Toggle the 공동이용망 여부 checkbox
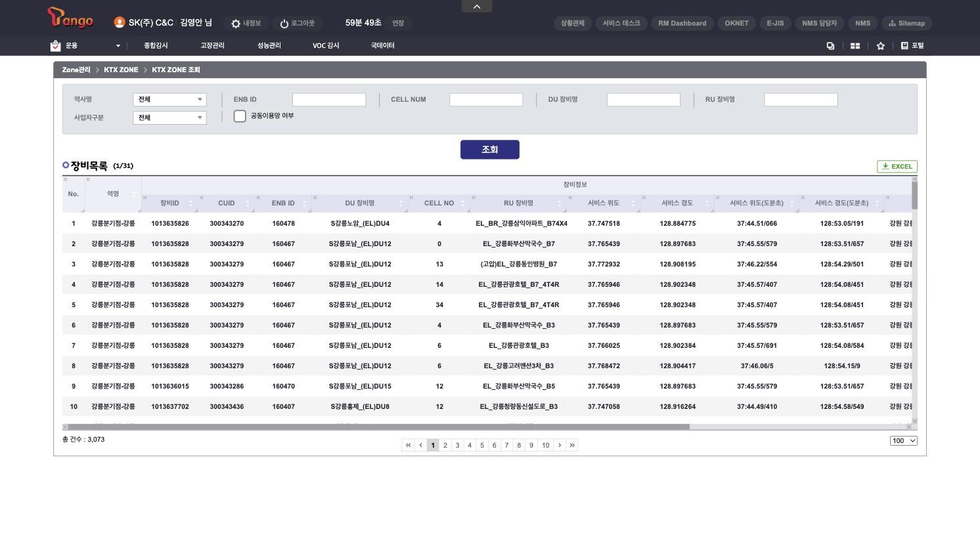The image size is (980, 533). [240, 116]
